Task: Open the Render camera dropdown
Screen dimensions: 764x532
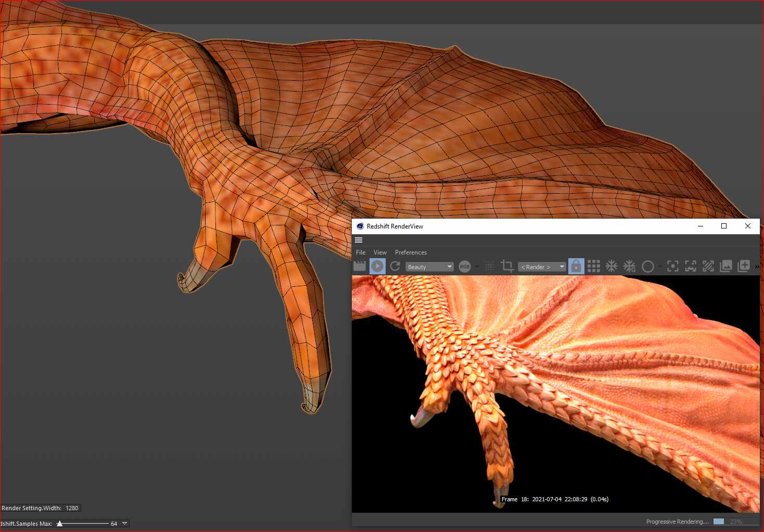Action: [542, 267]
